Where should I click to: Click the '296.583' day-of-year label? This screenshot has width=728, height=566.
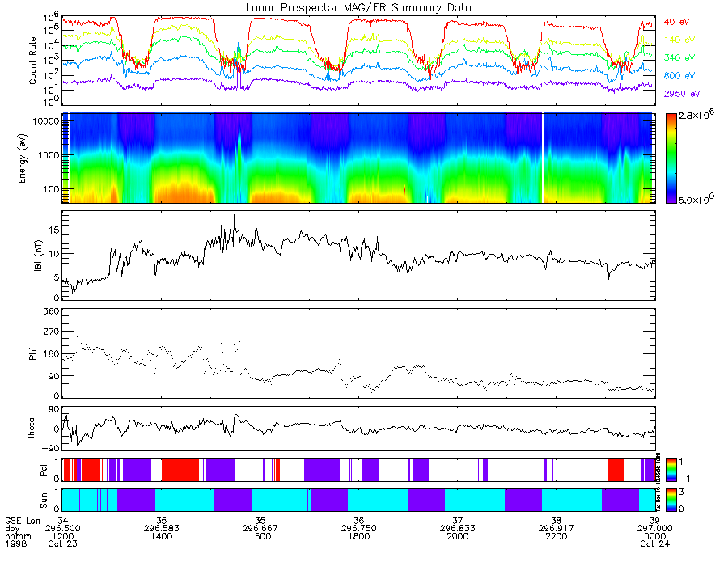click(x=162, y=529)
